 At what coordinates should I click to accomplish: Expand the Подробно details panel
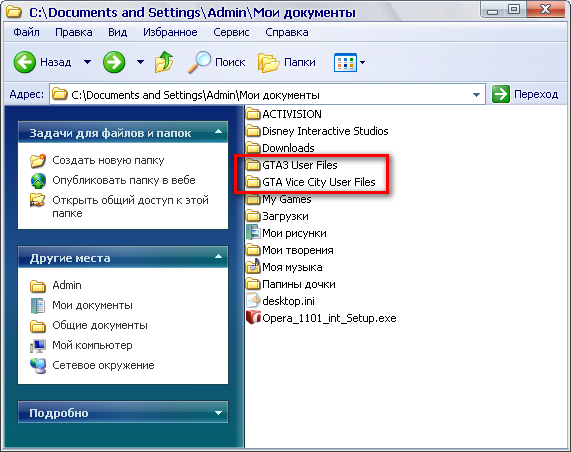click(x=218, y=412)
